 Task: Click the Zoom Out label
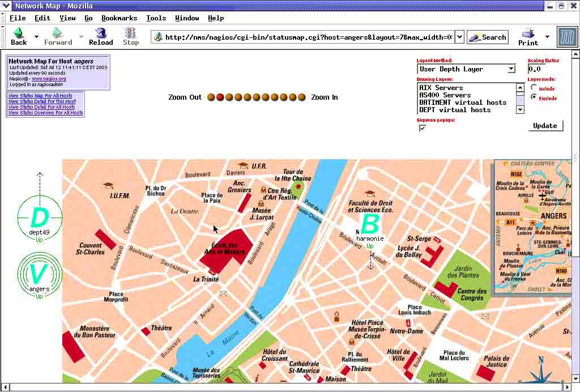185,97
